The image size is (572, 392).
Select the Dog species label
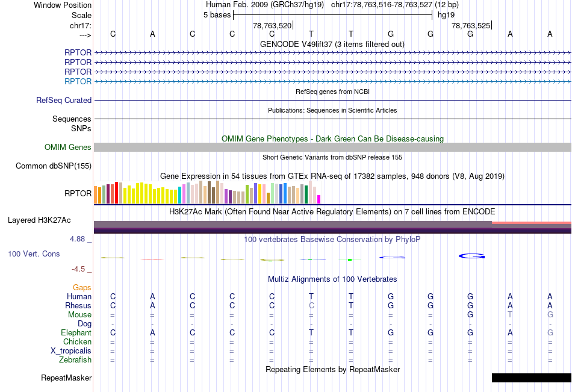click(84, 324)
